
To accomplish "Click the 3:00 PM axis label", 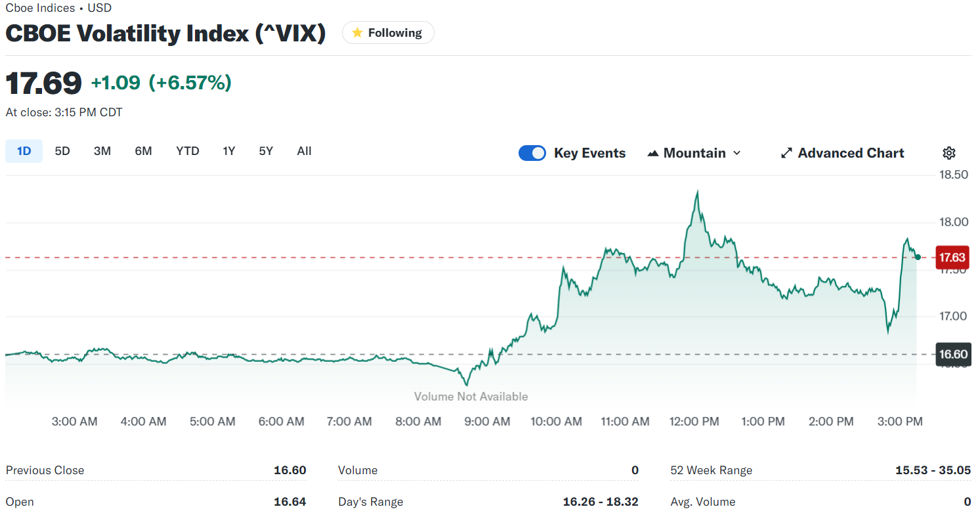I will [900, 422].
